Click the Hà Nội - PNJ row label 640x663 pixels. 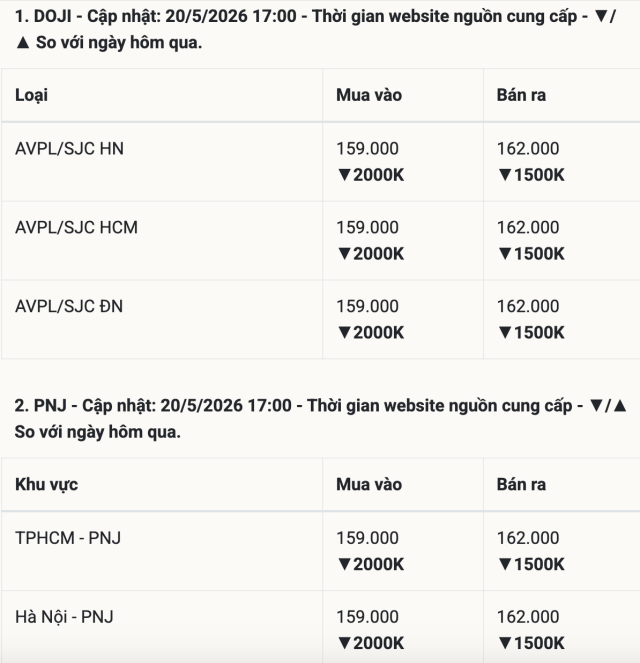click(x=64, y=617)
